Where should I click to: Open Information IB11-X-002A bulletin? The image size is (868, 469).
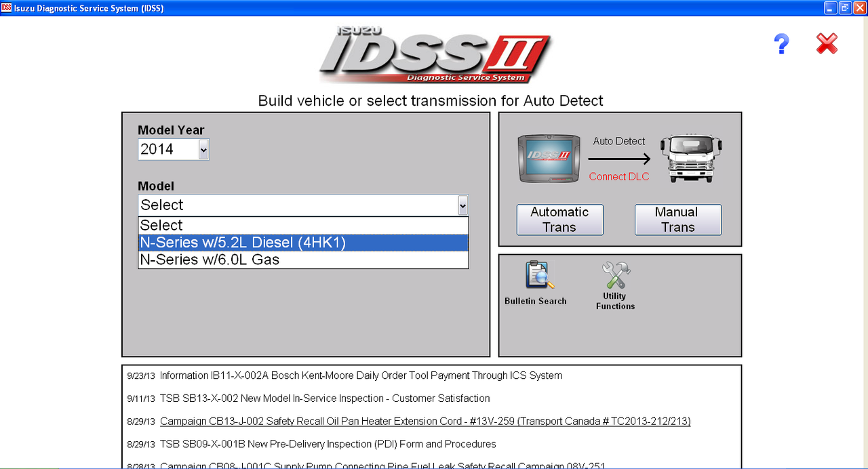361,375
